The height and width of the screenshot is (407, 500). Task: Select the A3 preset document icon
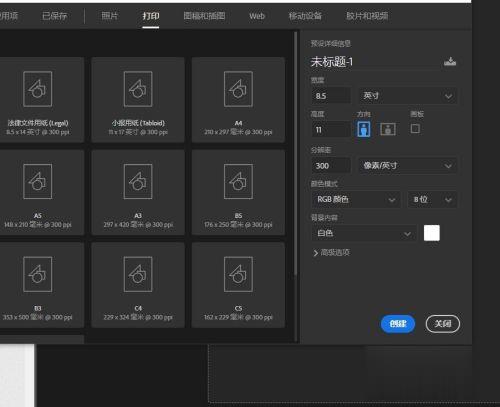[138, 181]
